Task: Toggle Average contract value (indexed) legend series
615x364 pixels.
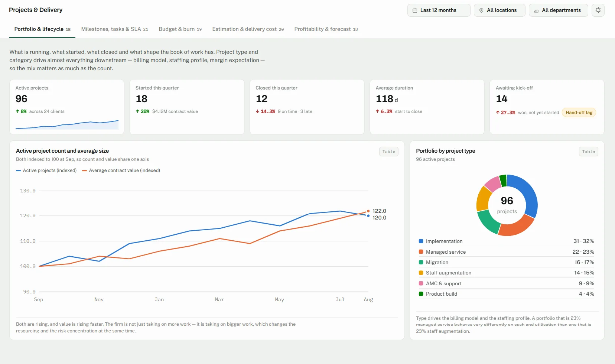Action: pos(121,170)
